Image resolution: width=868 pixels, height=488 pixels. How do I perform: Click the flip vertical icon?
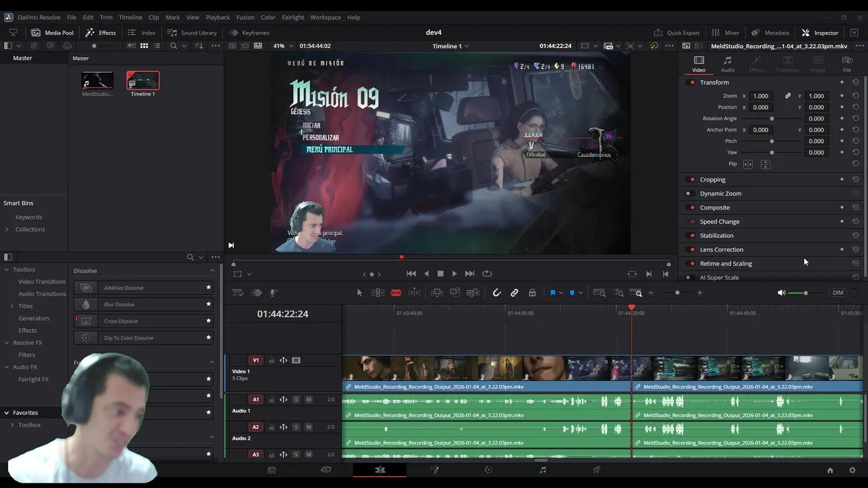pyautogui.click(x=765, y=164)
